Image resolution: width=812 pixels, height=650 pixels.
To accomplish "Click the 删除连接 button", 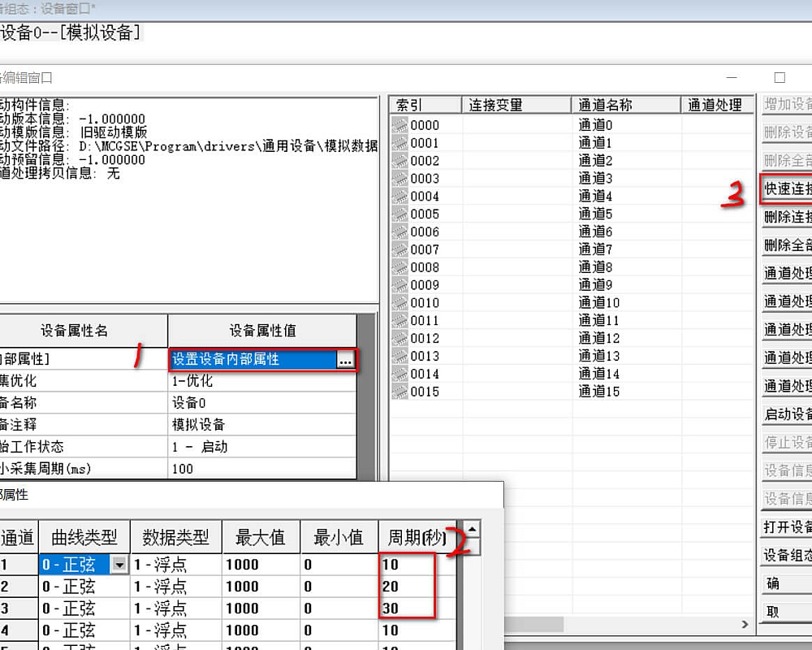I will coord(787,217).
